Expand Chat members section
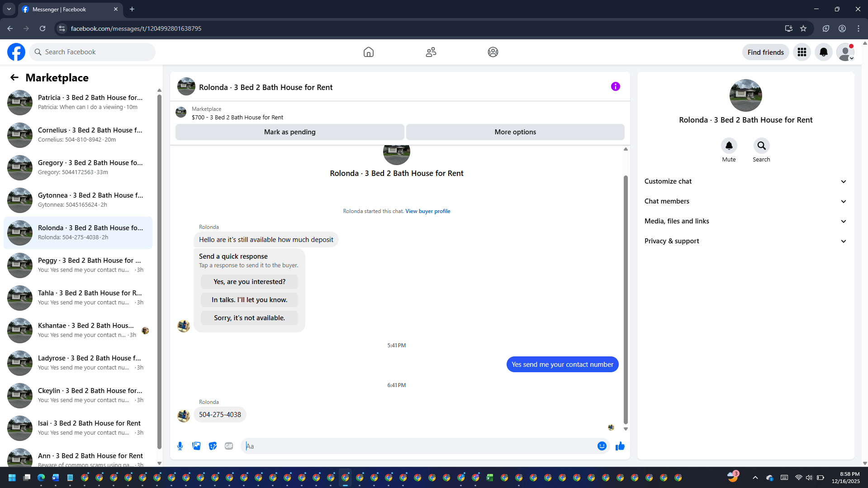Viewport: 868px width, 488px height. (x=746, y=201)
